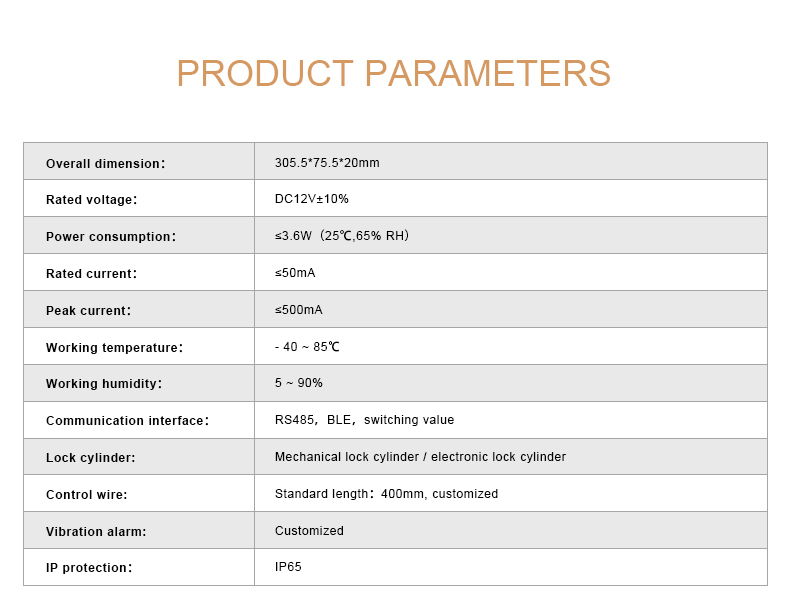Image resolution: width=790 pixels, height=605 pixels.
Task: Select the Communication interface label
Action: pyautogui.click(x=127, y=421)
